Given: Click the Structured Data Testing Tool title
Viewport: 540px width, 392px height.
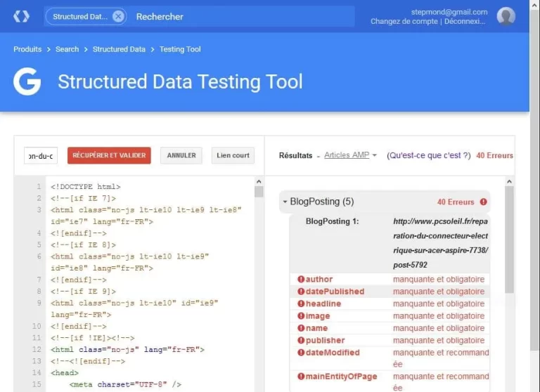Looking at the screenshot, I should coord(180,82).
